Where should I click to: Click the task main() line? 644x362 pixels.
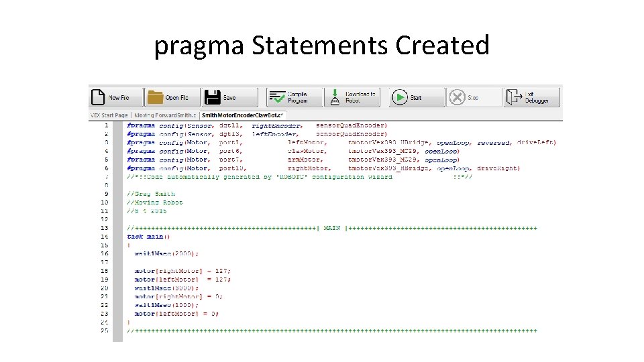(x=148, y=237)
